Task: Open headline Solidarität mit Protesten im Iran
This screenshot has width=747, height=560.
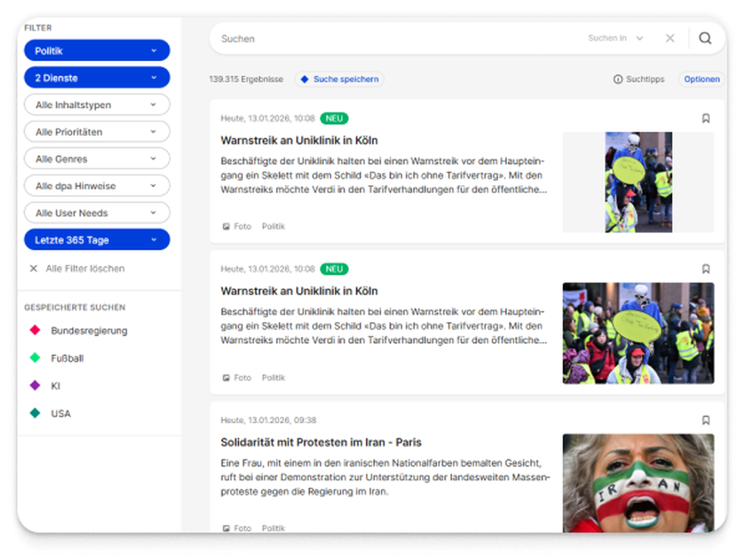Action: tap(321, 442)
